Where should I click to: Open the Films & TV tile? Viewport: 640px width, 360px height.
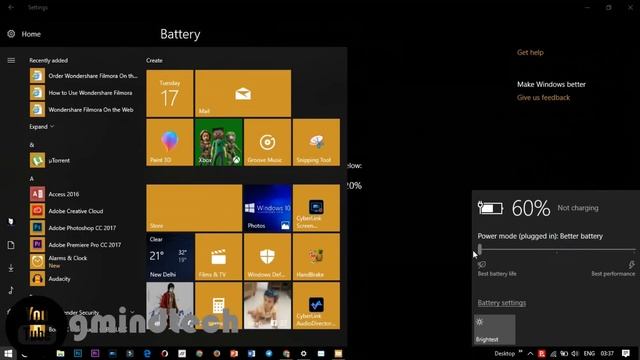(x=219, y=257)
